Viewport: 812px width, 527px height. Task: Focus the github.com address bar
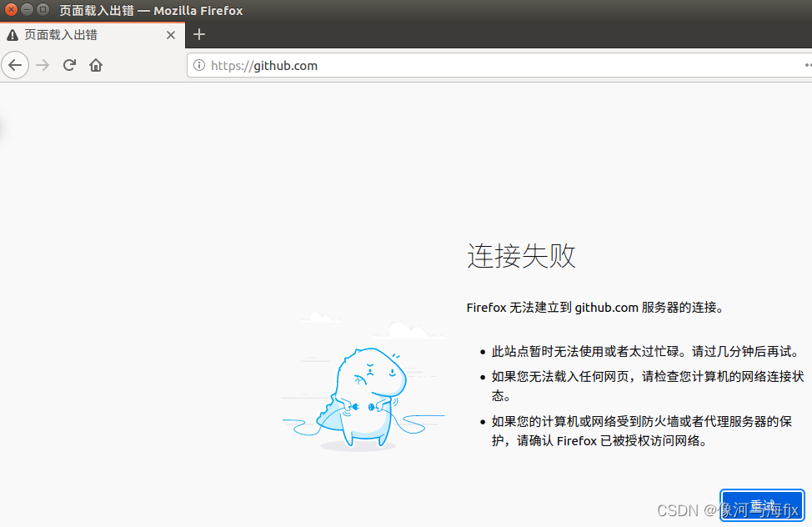(499, 65)
